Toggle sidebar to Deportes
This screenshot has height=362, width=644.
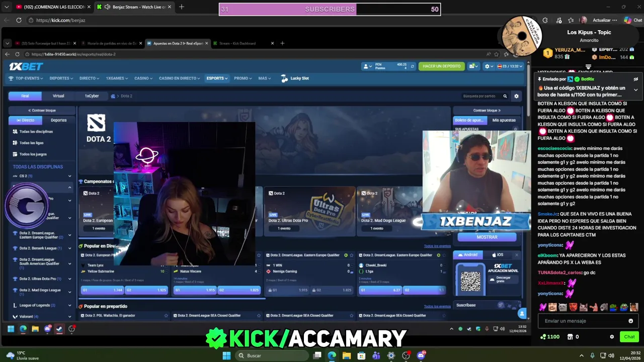pyautogui.click(x=58, y=120)
